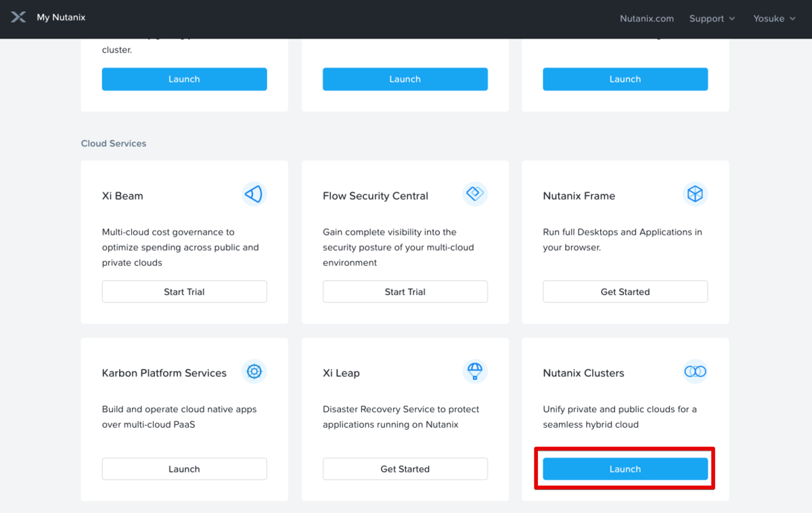Click the top-right blue Launch button
This screenshot has height=513, width=812.
[625, 79]
